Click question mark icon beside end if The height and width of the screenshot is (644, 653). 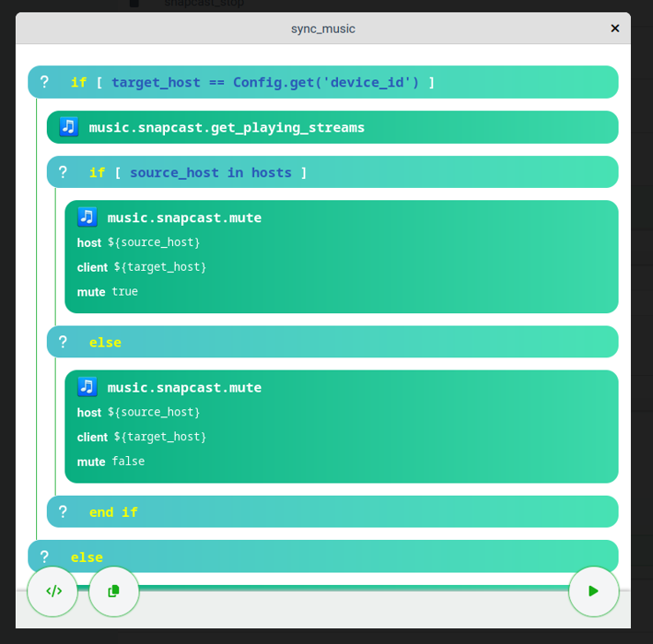pos(63,512)
